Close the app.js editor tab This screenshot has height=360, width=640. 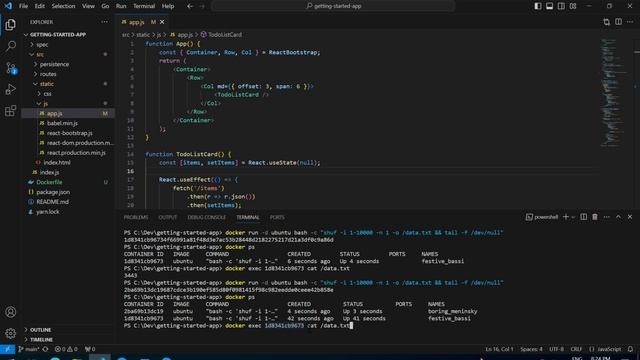coord(162,22)
